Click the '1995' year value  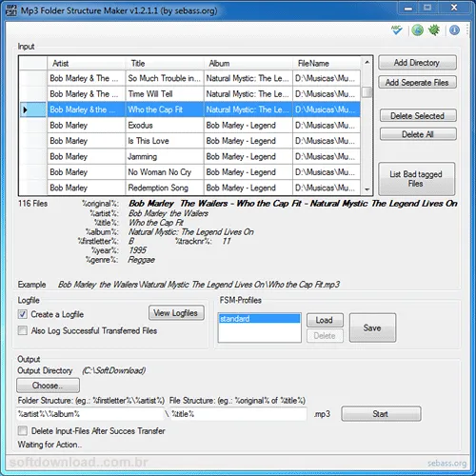[x=137, y=250]
